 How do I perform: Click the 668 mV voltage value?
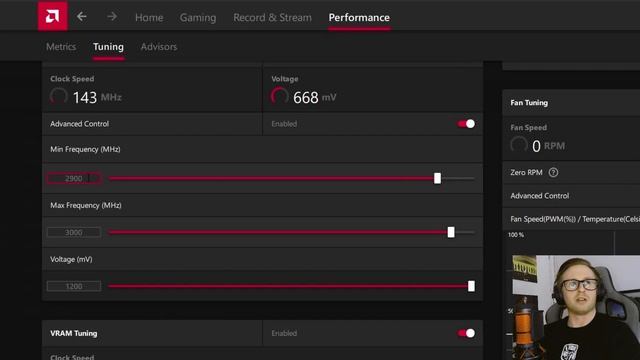[315, 98]
